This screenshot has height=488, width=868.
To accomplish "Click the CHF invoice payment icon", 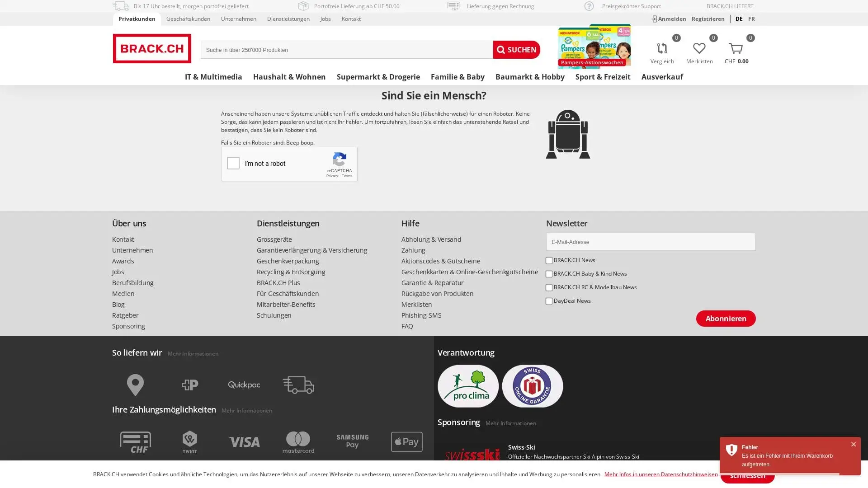I will click(x=136, y=442).
